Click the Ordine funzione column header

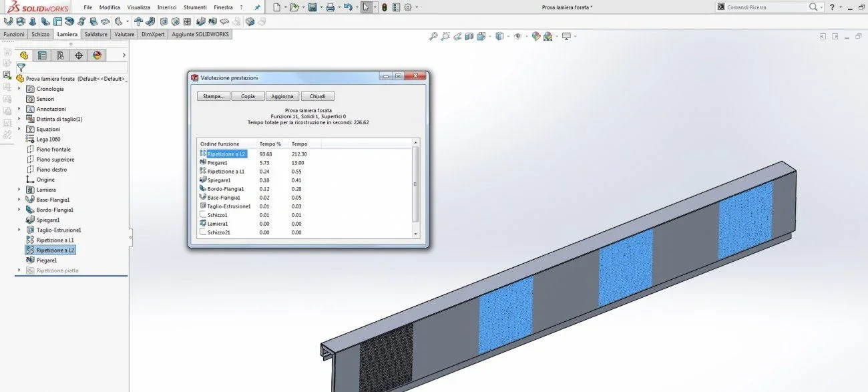pos(227,144)
